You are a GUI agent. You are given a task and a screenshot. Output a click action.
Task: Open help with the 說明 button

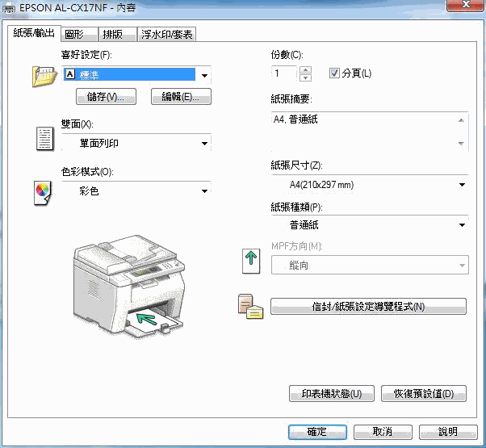click(x=448, y=432)
